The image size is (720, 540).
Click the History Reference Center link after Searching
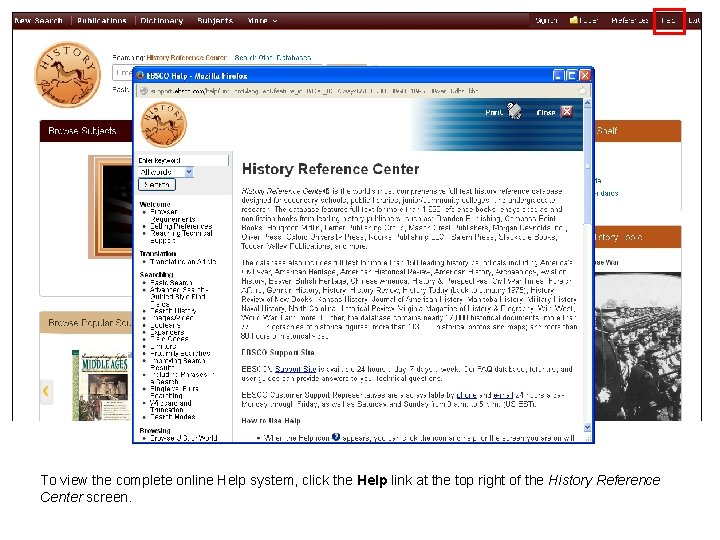click(186, 58)
